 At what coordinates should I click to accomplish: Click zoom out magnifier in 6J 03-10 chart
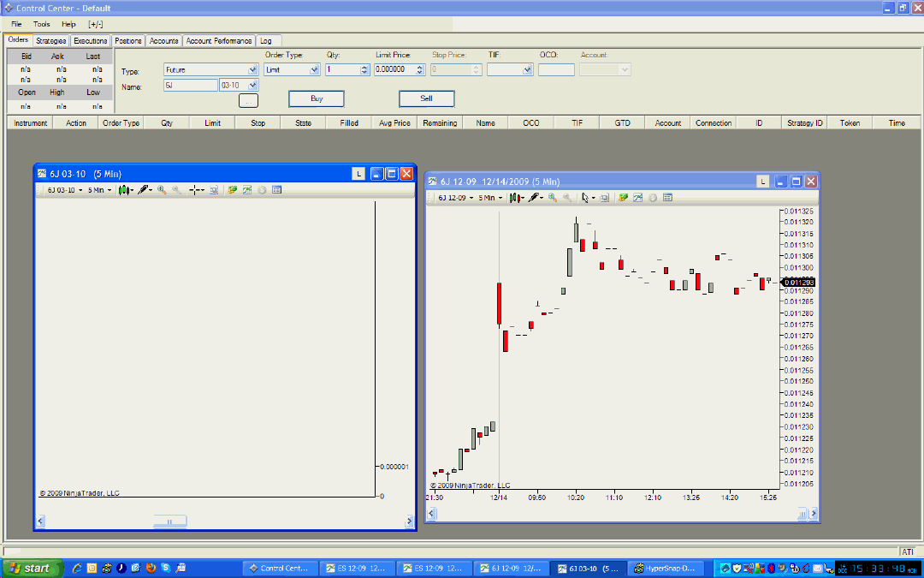click(176, 190)
